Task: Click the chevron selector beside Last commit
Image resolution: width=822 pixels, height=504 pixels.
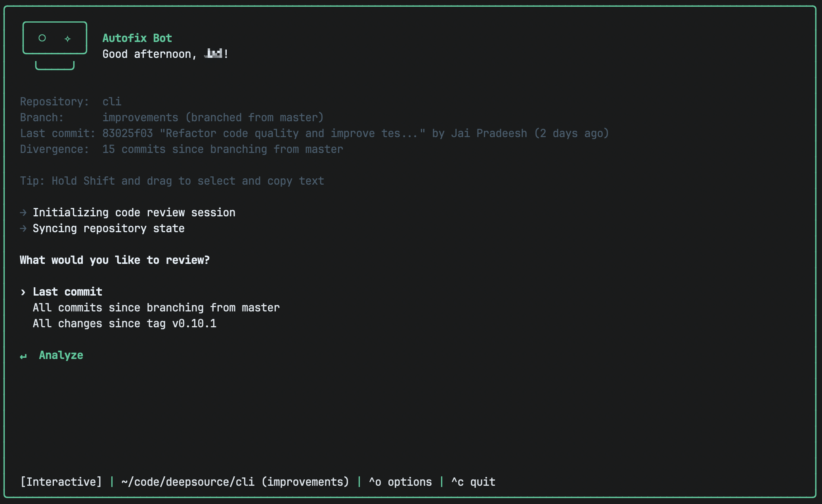Action: 23,292
